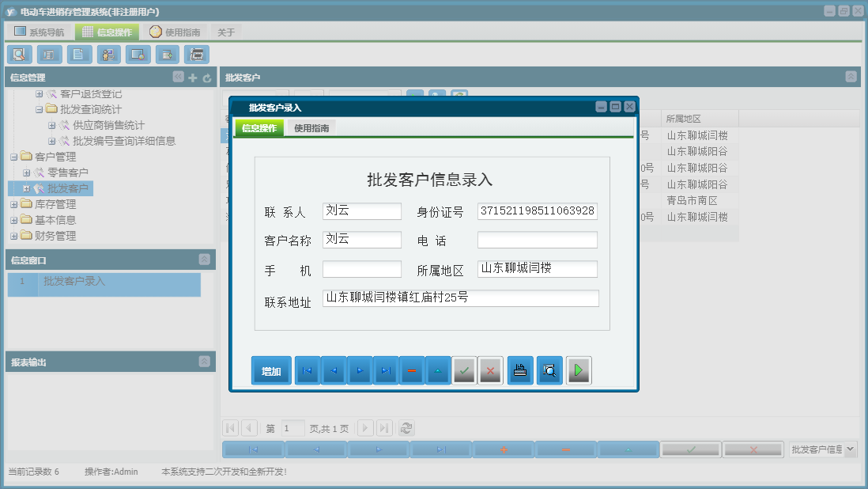Open the 关于 tab
The width and height of the screenshot is (868, 489).
coord(226,32)
